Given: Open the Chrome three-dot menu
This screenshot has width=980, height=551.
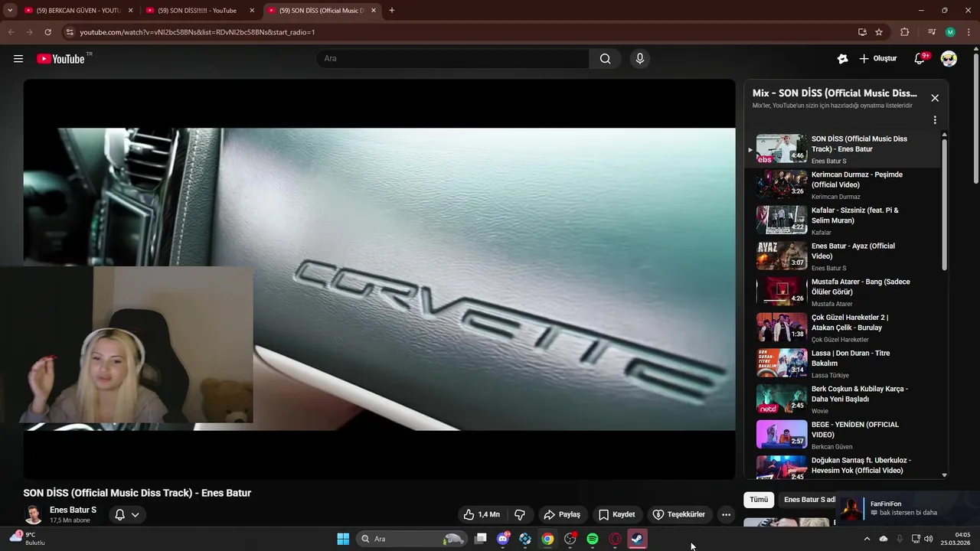Looking at the screenshot, I should [969, 32].
